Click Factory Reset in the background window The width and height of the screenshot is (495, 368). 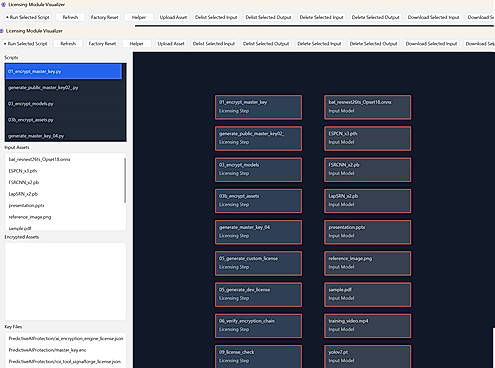coord(104,17)
